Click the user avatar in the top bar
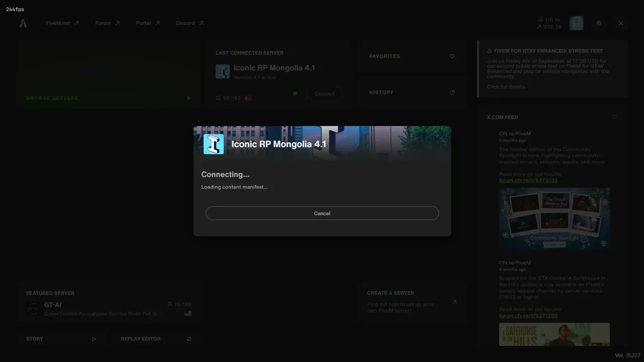This screenshot has height=362, width=644. click(x=577, y=23)
